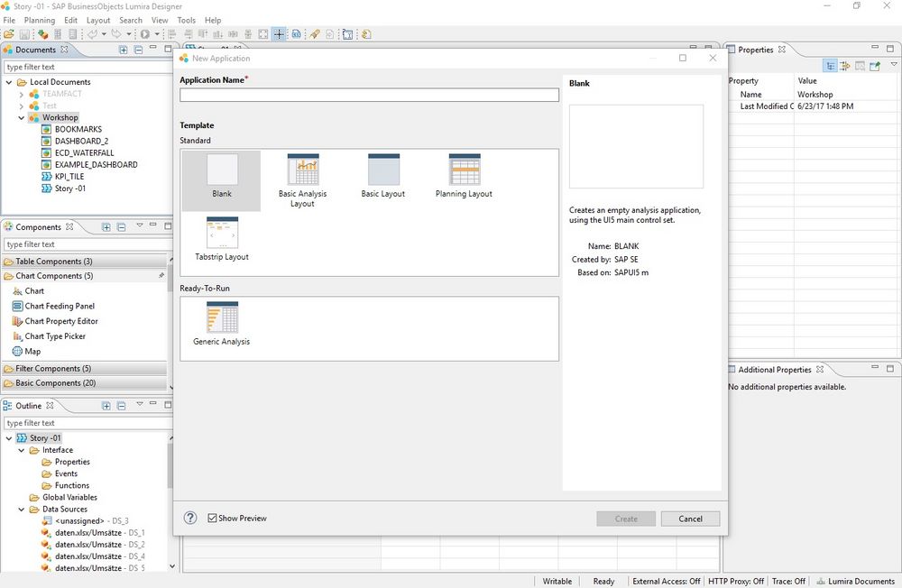This screenshot has height=588, width=902.
Task: Click the Undo arrow in toolbar
Action: pos(93,34)
